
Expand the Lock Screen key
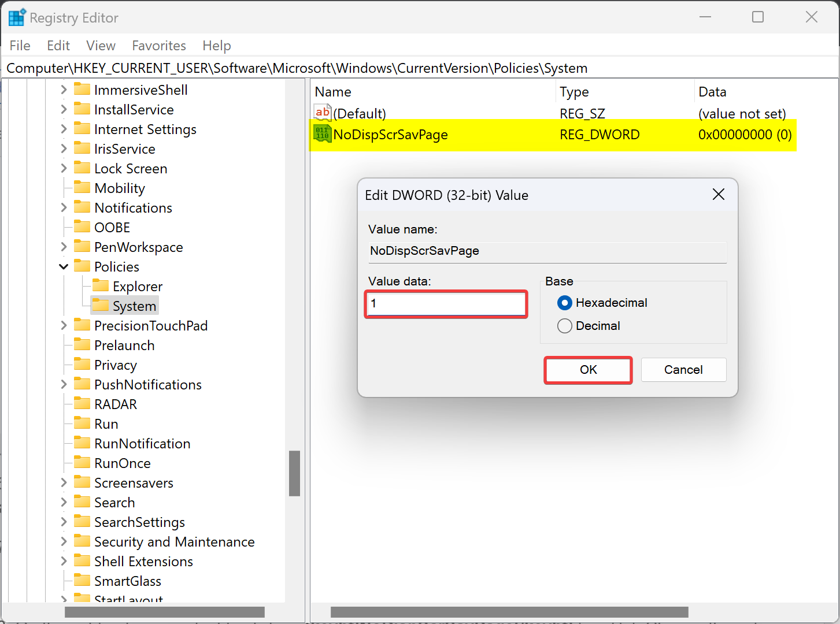[64, 168]
